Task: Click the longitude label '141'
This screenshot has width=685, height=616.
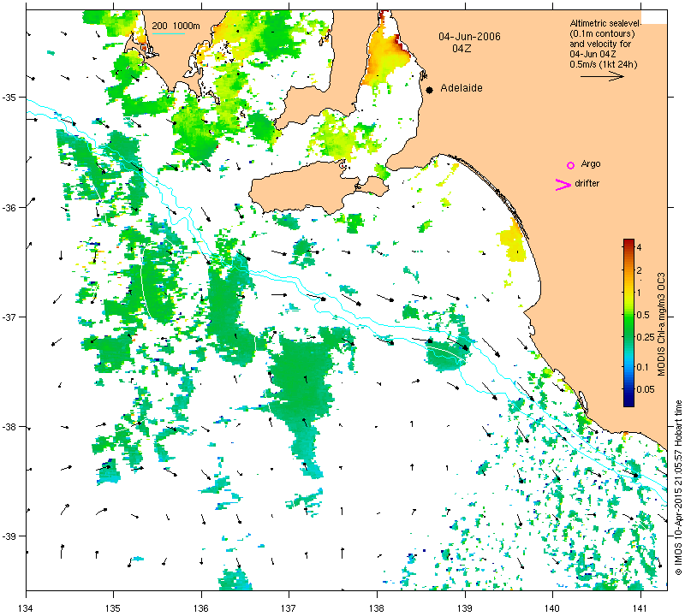Action: click(x=640, y=607)
